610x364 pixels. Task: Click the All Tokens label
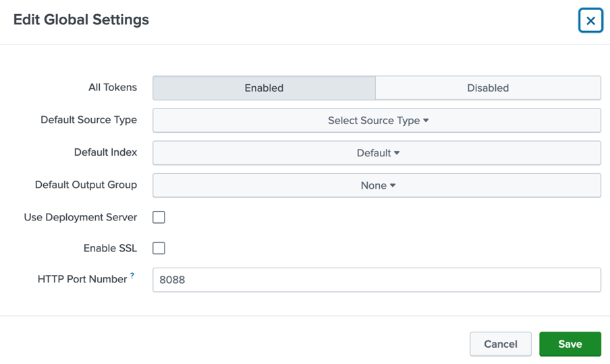click(x=113, y=88)
